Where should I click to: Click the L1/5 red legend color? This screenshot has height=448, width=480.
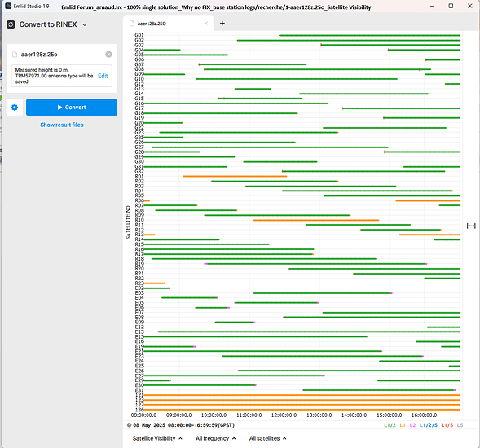coord(447,425)
